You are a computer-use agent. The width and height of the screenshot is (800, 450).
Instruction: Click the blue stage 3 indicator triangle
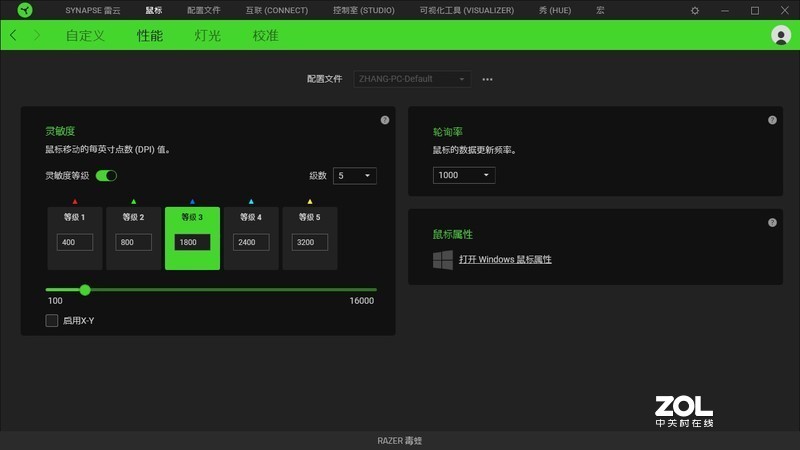click(x=192, y=202)
